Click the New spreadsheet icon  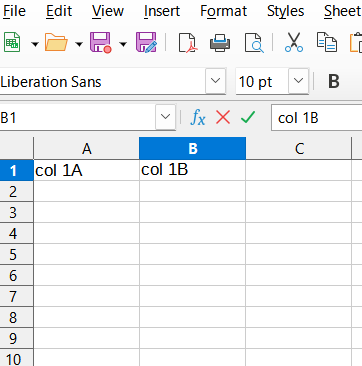[x=12, y=42]
